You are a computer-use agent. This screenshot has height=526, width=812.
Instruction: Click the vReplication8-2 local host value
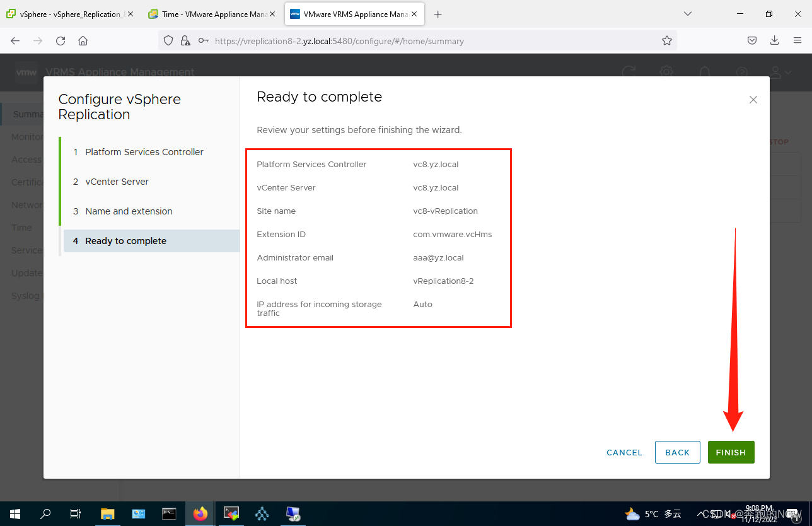(x=443, y=281)
